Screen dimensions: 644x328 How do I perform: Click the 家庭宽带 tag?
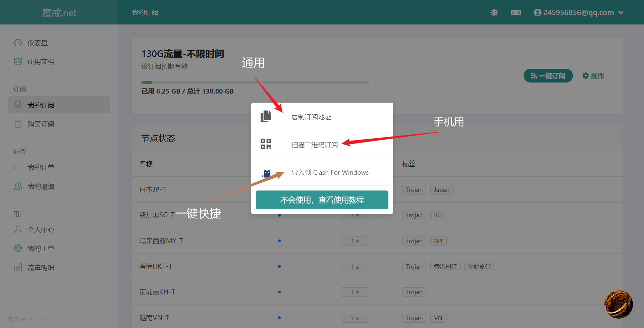[479, 267]
